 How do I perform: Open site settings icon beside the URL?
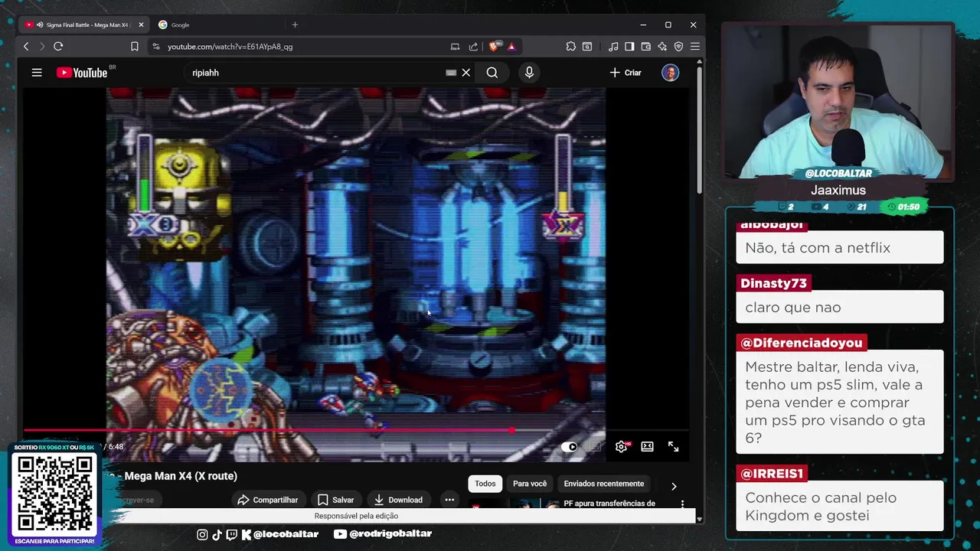pos(156,47)
